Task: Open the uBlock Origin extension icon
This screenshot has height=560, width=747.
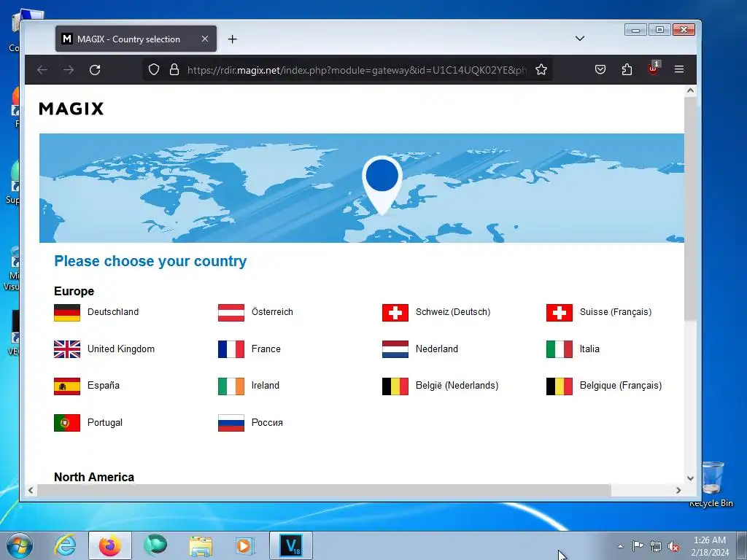Action: pyautogui.click(x=653, y=69)
